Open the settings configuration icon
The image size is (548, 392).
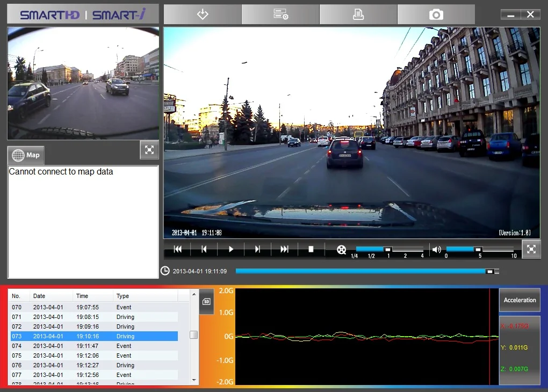click(280, 14)
